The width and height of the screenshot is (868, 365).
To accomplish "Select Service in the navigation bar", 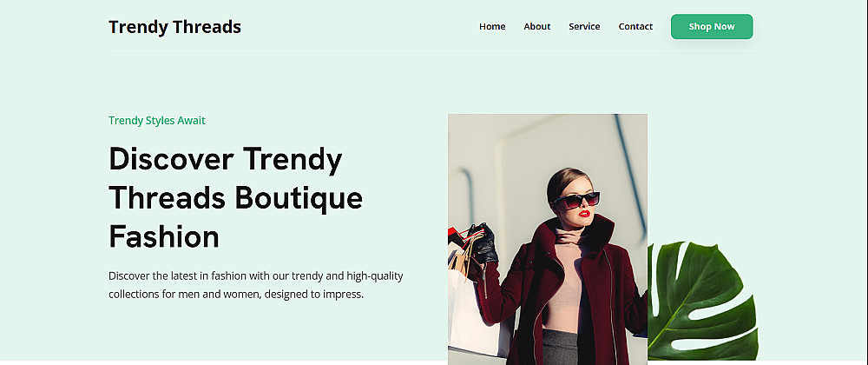I will (x=584, y=27).
